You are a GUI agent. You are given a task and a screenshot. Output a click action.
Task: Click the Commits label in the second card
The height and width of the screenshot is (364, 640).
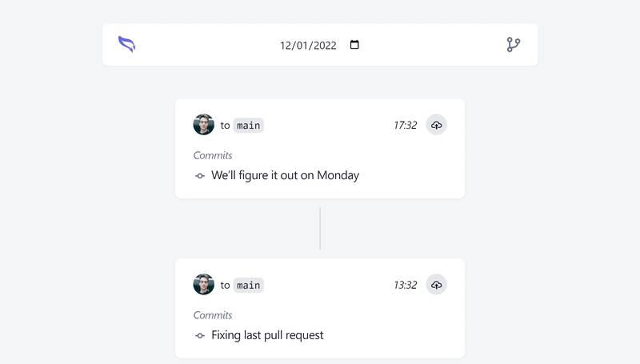(213, 315)
